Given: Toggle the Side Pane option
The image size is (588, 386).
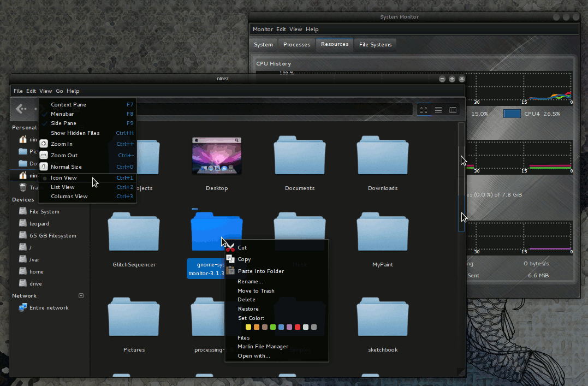Looking at the screenshot, I should (x=87, y=123).
